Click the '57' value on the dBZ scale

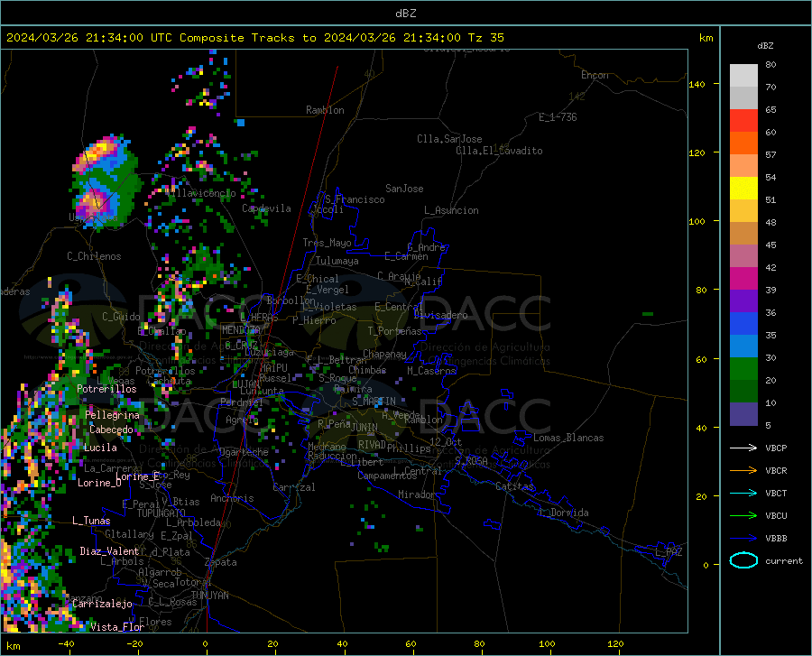pos(770,155)
